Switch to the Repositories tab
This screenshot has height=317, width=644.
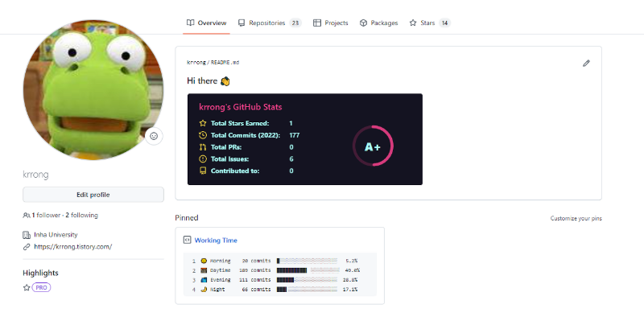270,23
